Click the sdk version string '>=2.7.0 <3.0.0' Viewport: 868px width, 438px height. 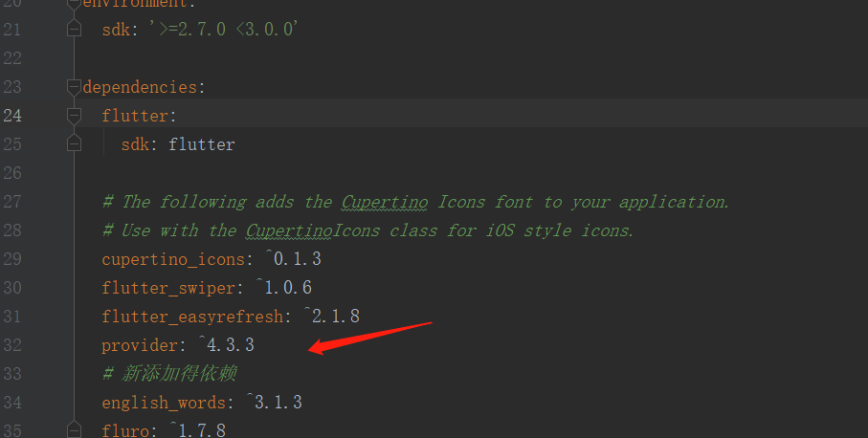224,29
